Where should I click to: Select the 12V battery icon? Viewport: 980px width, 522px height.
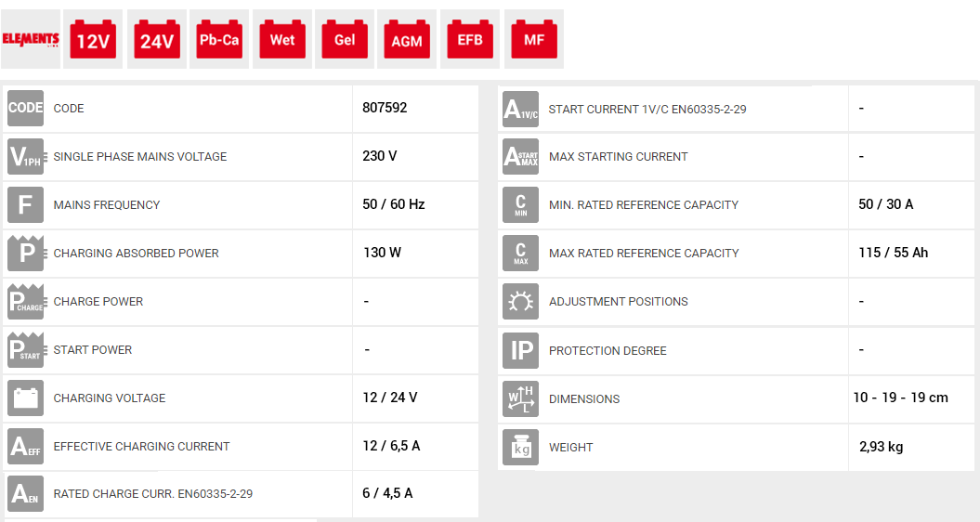coord(93,39)
